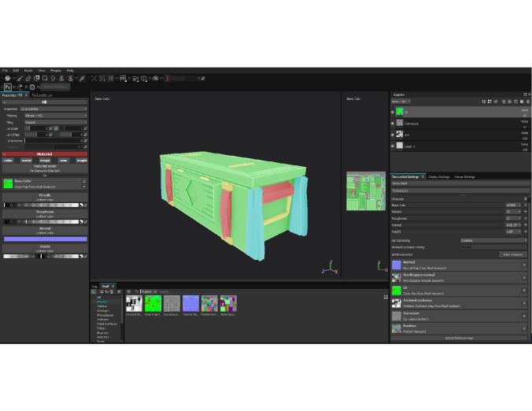Open the Normal mixing dropdown
The image size is (532, 411).
coord(493,240)
